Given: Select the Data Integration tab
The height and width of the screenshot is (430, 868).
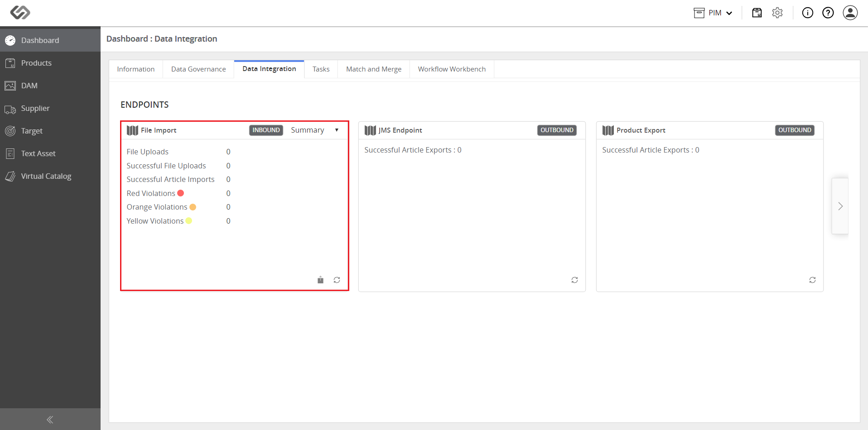Looking at the screenshot, I should coord(269,69).
